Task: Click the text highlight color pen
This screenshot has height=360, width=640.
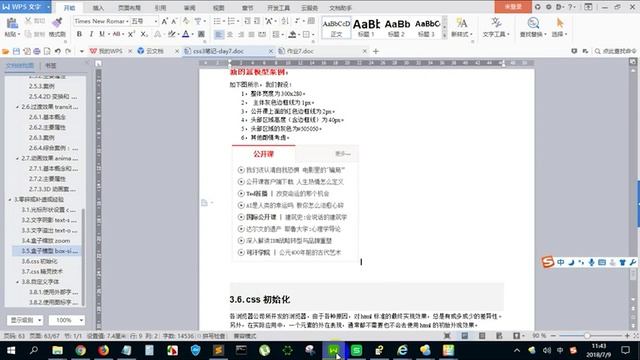Action: point(172,34)
